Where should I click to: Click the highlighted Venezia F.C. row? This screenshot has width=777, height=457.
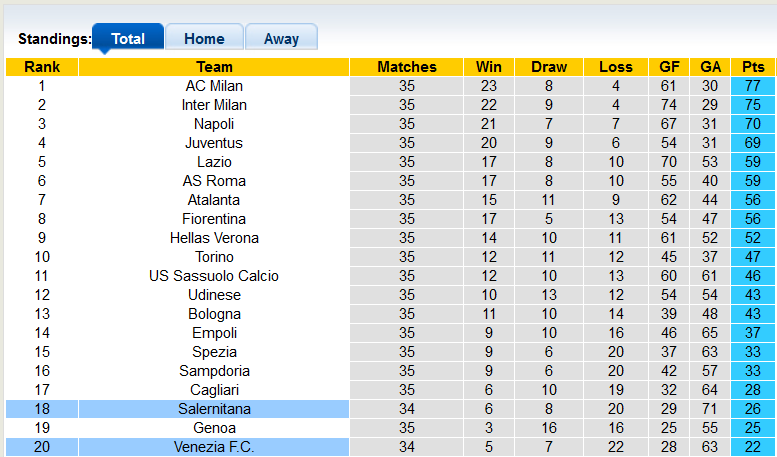click(214, 447)
